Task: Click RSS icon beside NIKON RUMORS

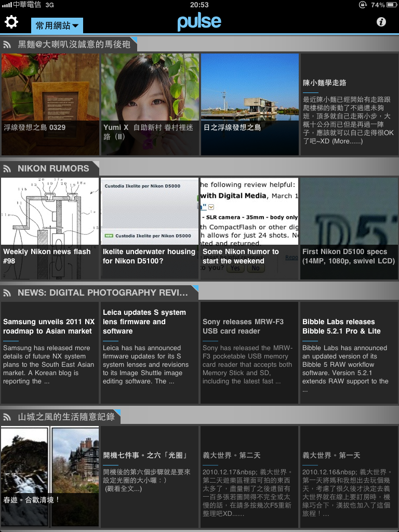Action: pos(7,168)
